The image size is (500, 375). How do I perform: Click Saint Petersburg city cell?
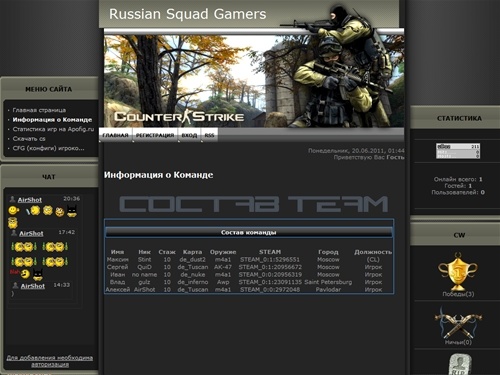[328, 282]
